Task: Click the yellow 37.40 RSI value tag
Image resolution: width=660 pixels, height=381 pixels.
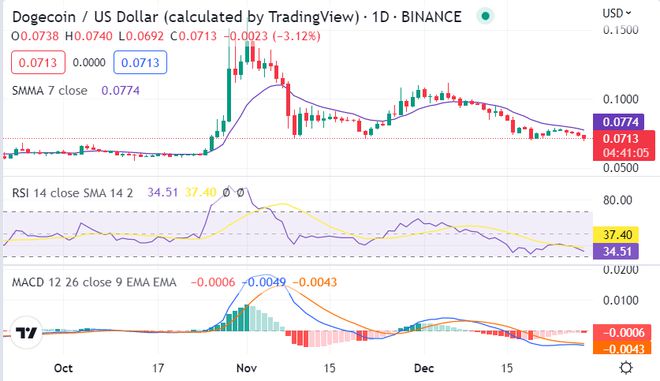Action: point(616,234)
